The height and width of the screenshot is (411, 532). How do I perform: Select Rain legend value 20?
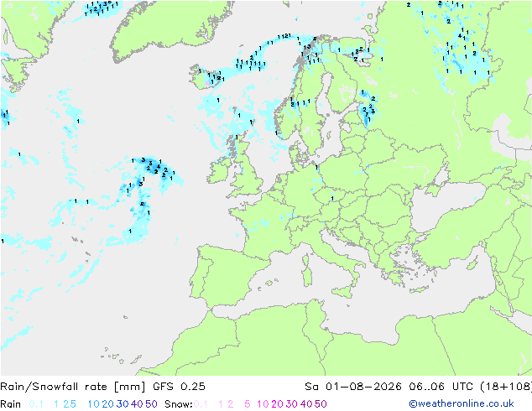[x=108, y=404]
